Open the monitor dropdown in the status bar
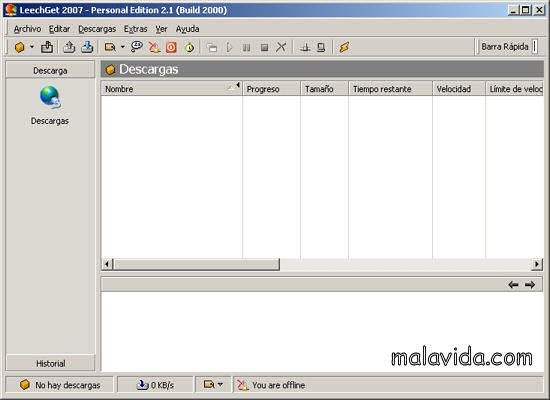The image size is (550, 400). (213, 385)
